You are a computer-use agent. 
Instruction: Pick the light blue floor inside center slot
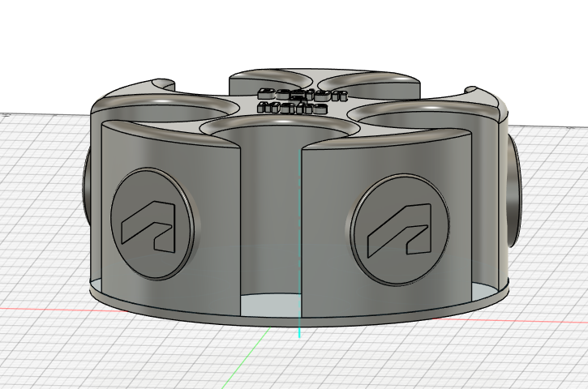click(x=270, y=304)
